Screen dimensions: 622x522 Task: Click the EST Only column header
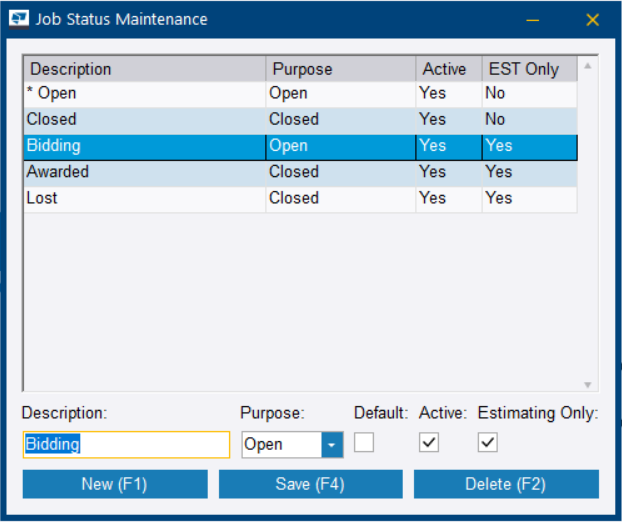coord(528,69)
